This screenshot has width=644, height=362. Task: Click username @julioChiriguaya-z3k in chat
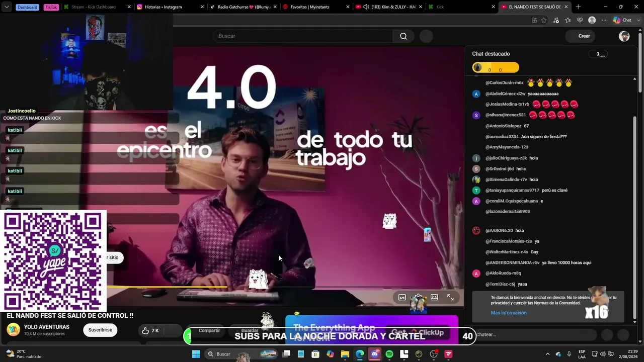[x=506, y=158]
